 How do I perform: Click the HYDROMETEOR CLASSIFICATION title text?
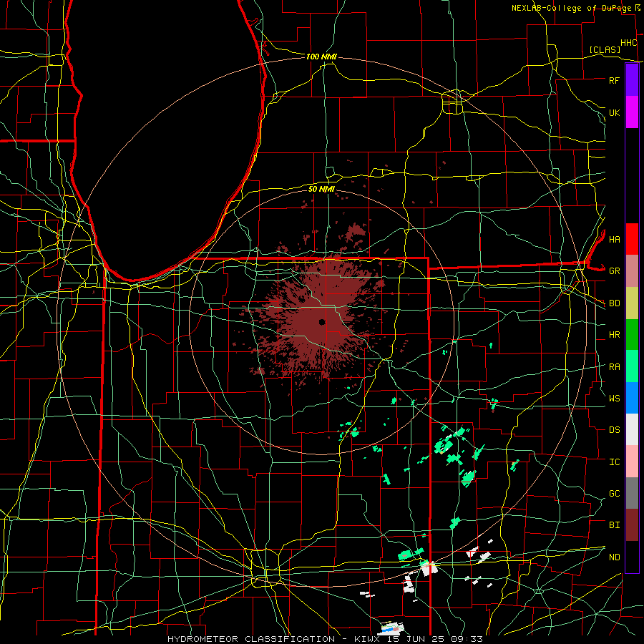[251, 639]
